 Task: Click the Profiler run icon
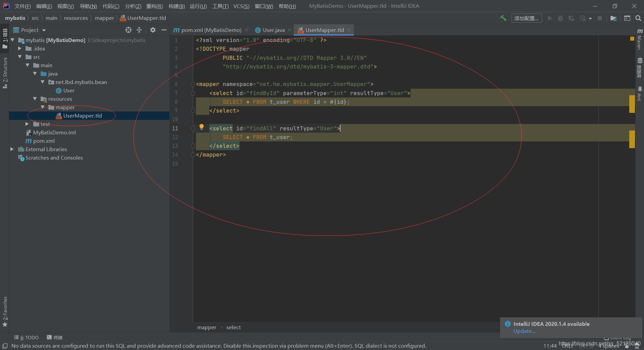(x=583, y=18)
